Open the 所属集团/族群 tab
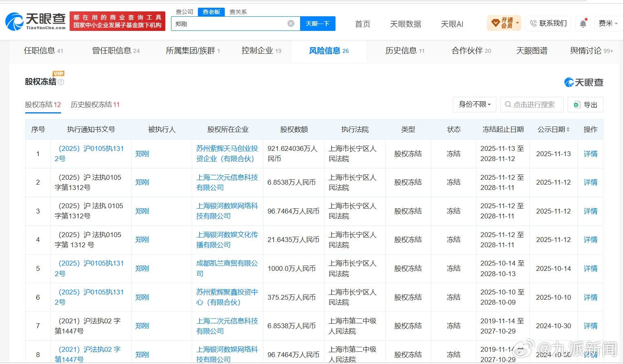Image resolution: width=623 pixels, height=364 pixels. pos(193,51)
